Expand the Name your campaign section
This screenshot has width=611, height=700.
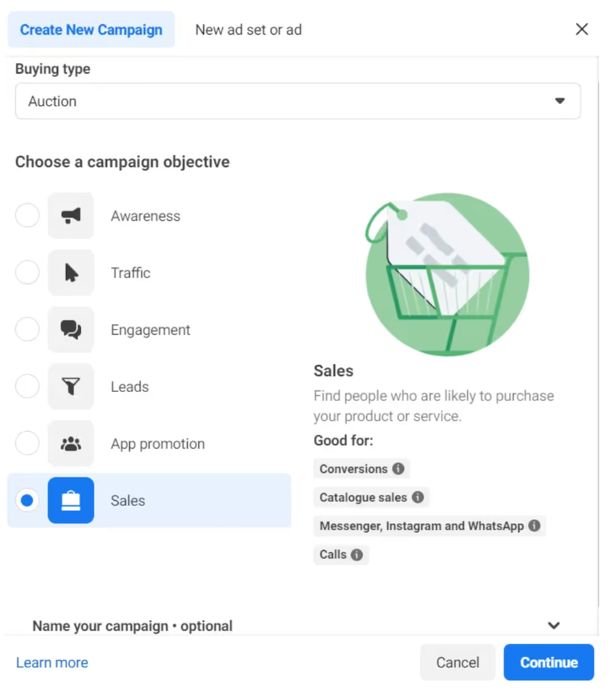tap(554, 625)
